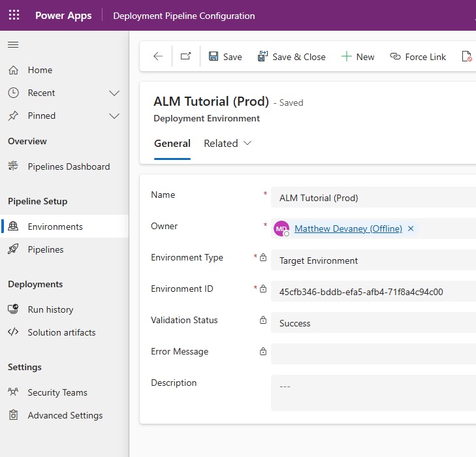Switch to the General tab
The height and width of the screenshot is (457, 476).
coord(172,143)
